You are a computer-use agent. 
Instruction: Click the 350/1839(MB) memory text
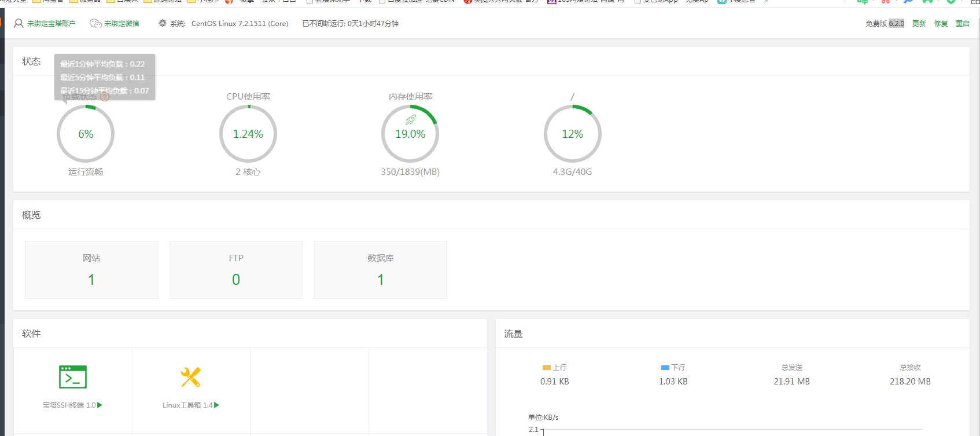tap(410, 172)
